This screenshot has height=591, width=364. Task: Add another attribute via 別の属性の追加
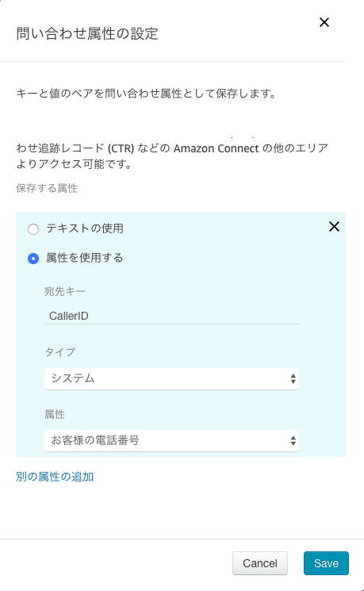pos(55,477)
